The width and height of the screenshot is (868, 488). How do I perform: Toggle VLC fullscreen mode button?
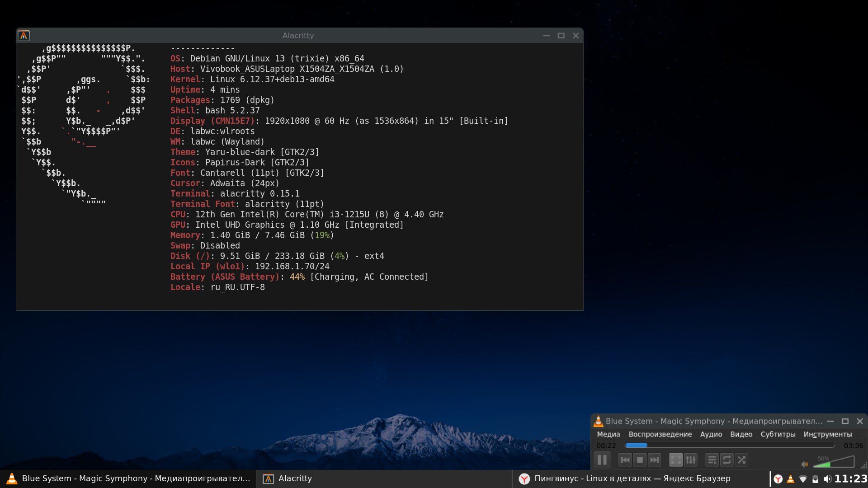pos(676,460)
